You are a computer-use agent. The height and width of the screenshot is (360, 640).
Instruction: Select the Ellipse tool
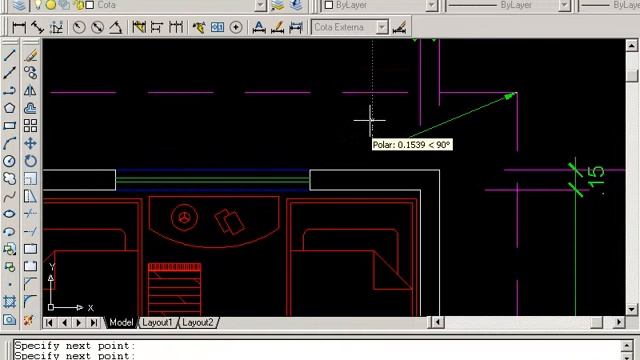tap(9, 214)
